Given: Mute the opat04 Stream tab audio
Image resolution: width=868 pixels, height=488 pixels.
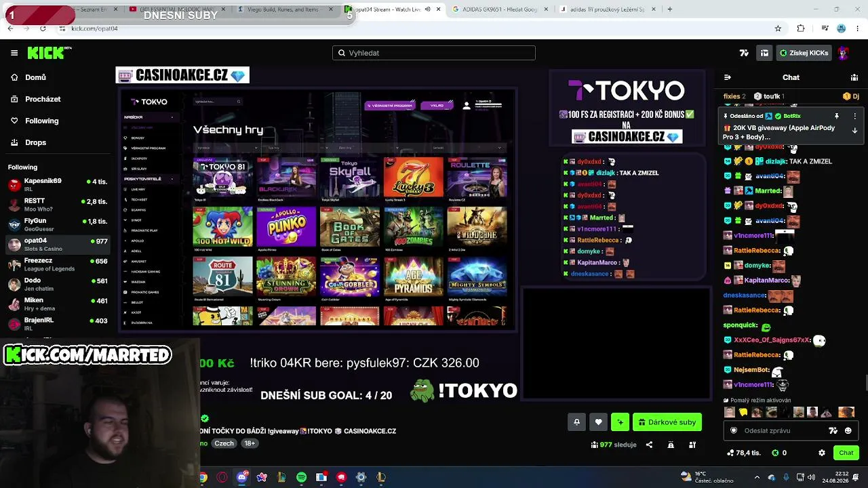Looking at the screenshot, I should click(x=427, y=9).
